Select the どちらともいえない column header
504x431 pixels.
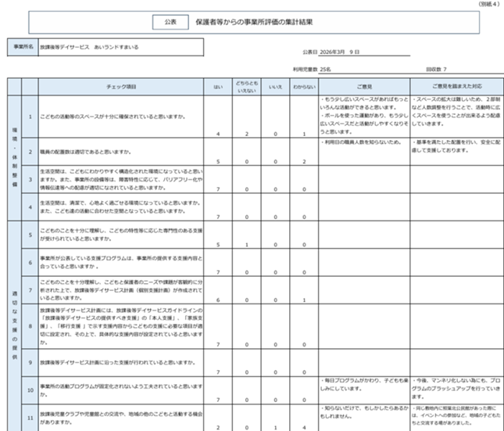point(246,87)
